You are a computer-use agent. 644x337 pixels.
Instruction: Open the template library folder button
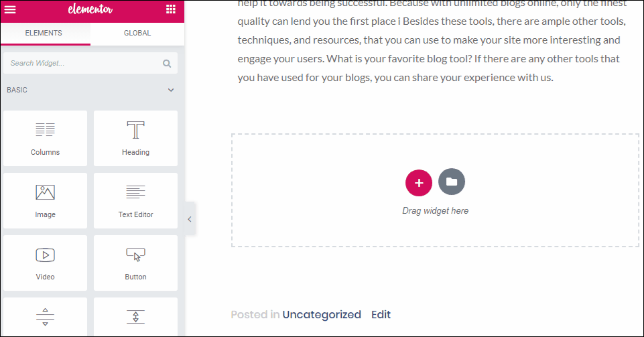click(452, 182)
